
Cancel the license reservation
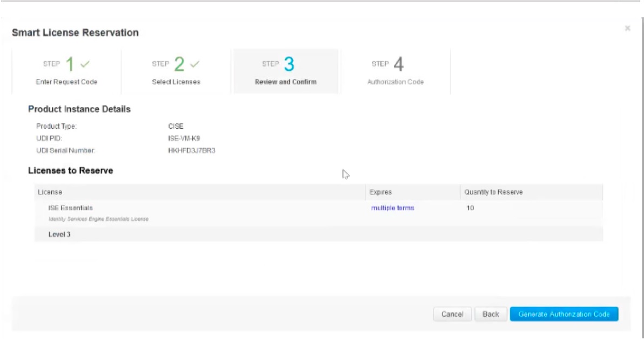point(453,314)
